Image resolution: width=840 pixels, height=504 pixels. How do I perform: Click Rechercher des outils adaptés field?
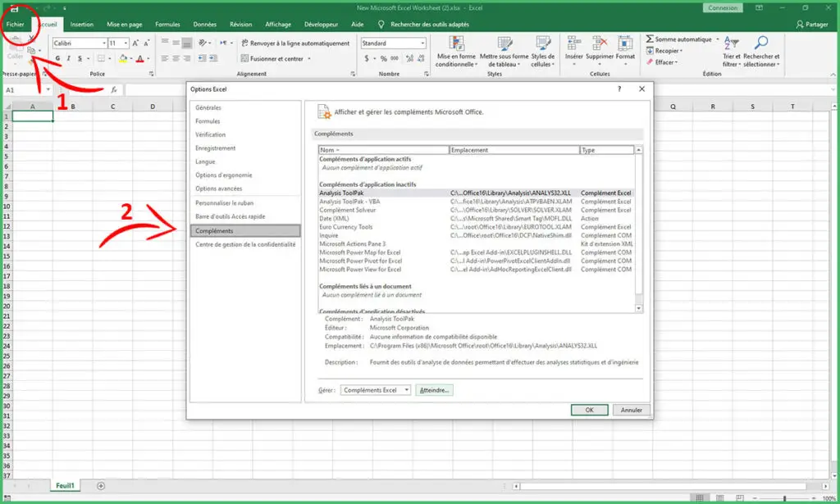tap(430, 24)
